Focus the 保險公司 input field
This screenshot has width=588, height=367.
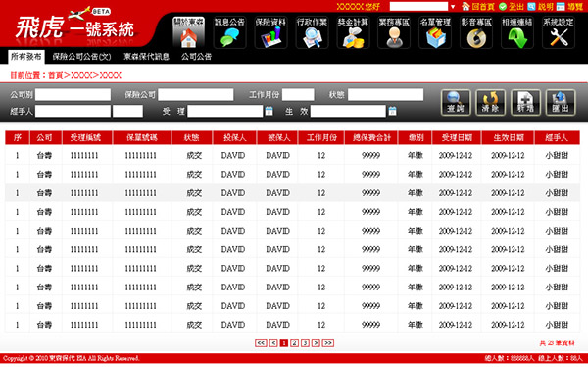(196, 94)
